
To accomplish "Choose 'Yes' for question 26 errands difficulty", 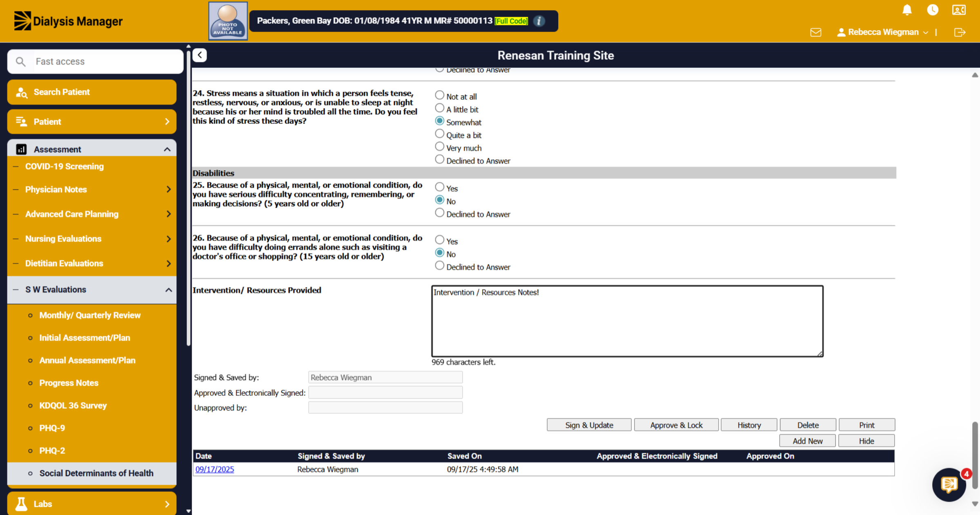I will [x=439, y=240].
